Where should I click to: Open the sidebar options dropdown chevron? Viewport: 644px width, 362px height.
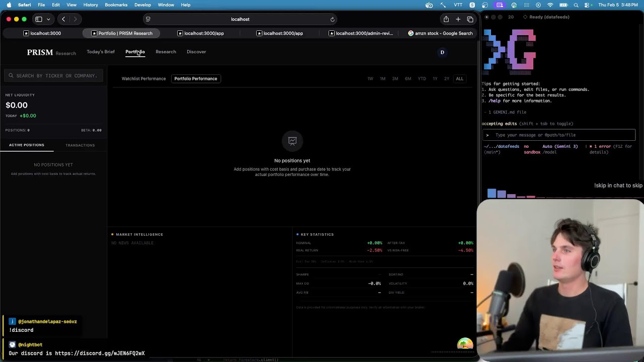pos(48,19)
